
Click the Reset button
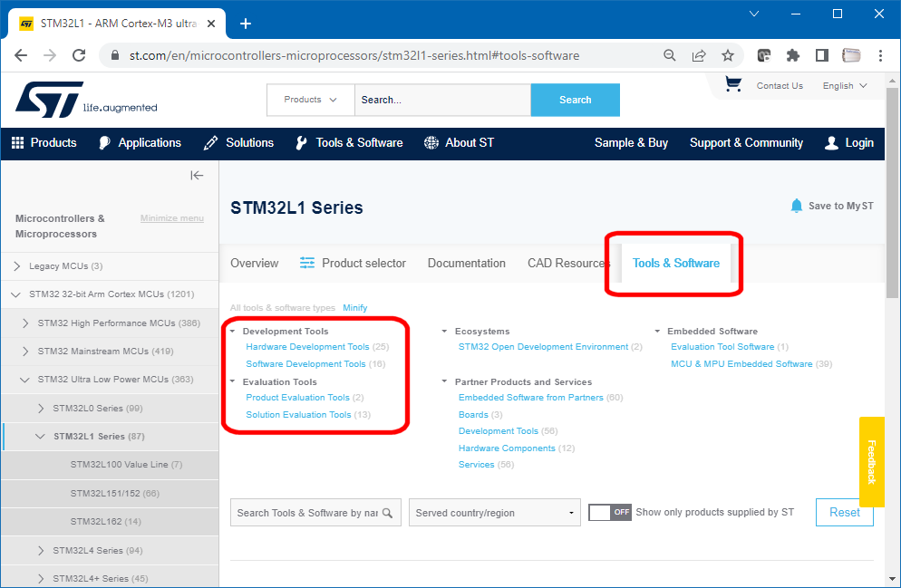(844, 512)
